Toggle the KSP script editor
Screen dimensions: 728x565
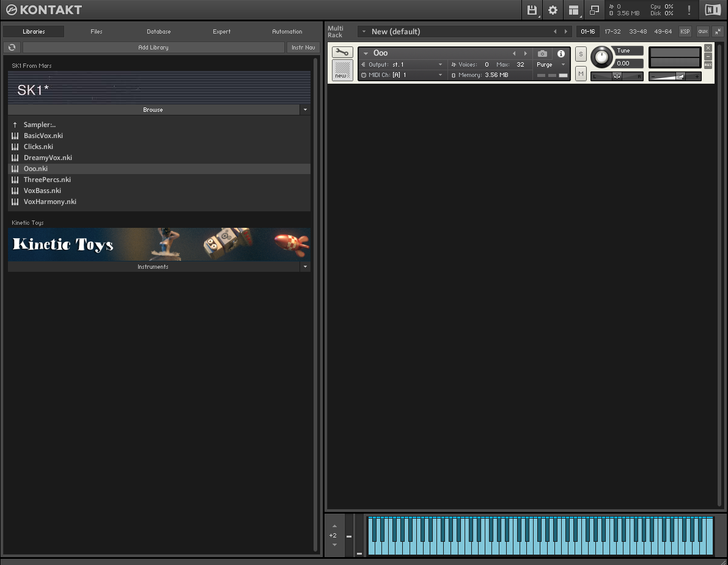685,32
